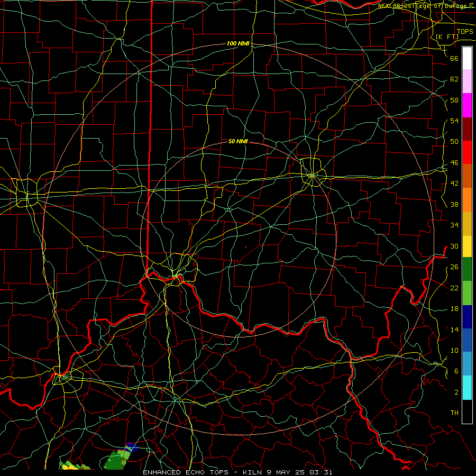Click the legend value "66"
The image size is (476, 476).
point(454,58)
